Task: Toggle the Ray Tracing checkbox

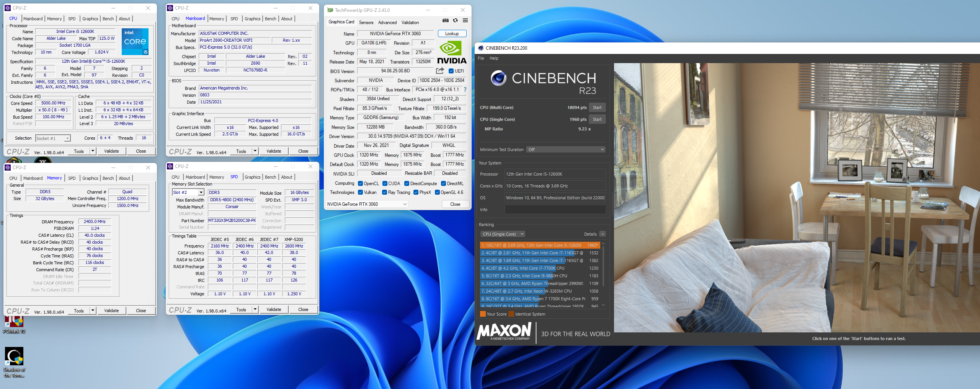Action: pyautogui.click(x=384, y=192)
